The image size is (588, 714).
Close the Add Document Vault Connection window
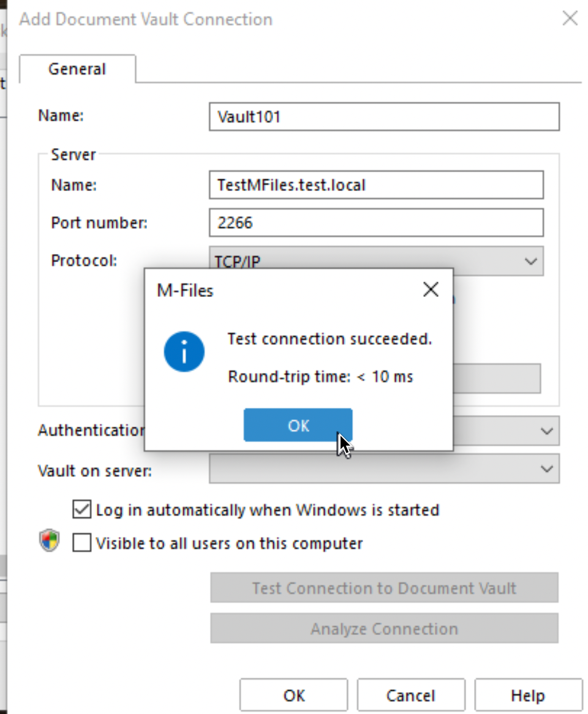(570, 18)
